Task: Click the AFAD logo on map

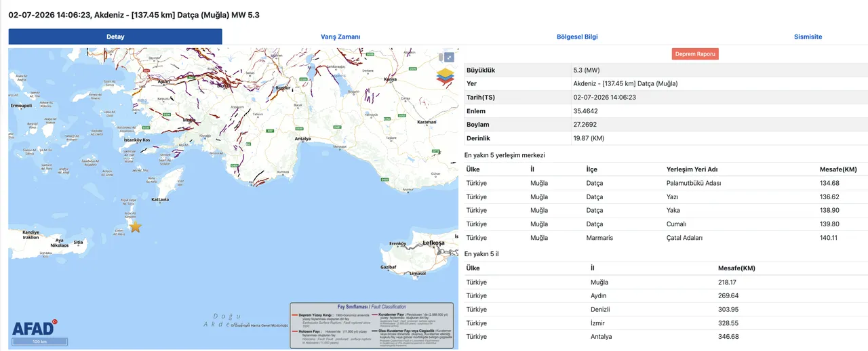Action: (35, 327)
